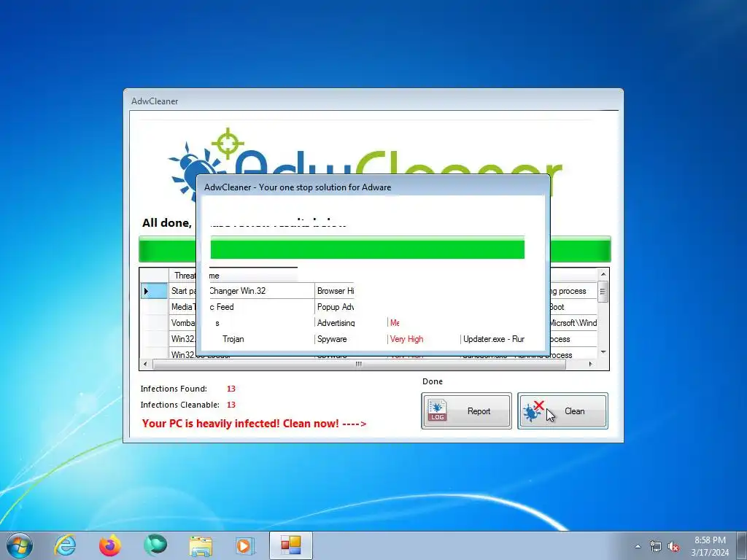The height and width of the screenshot is (560, 747).
Task: Click the 'c Feed' cell
Action: tap(262, 307)
